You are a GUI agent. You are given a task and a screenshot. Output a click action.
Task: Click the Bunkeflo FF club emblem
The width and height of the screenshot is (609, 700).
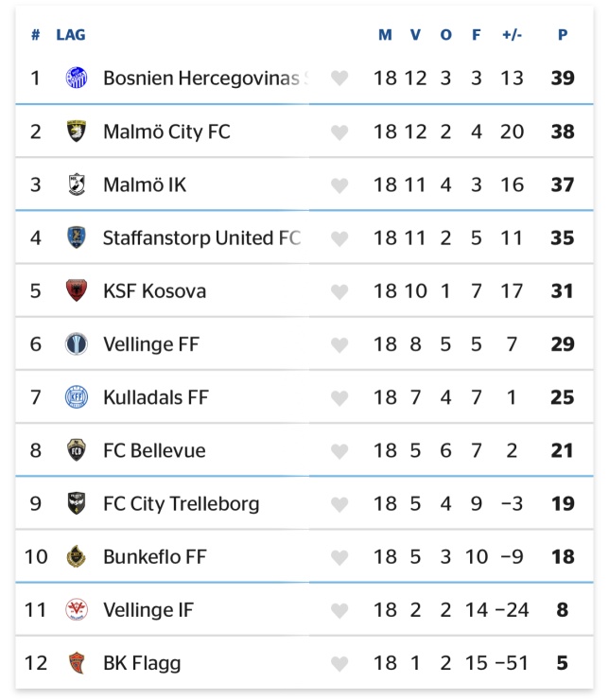coord(77,556)
